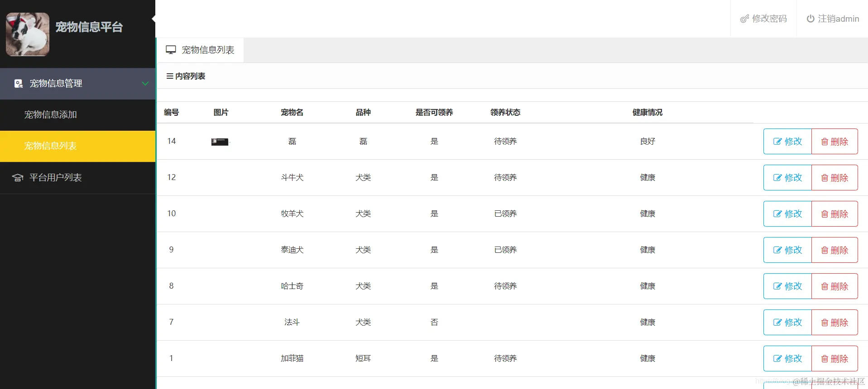Select the 泰迪犬 pet name cell
Image resolution: width=868 pixels, height=389 pixels.
coord(292,250)
